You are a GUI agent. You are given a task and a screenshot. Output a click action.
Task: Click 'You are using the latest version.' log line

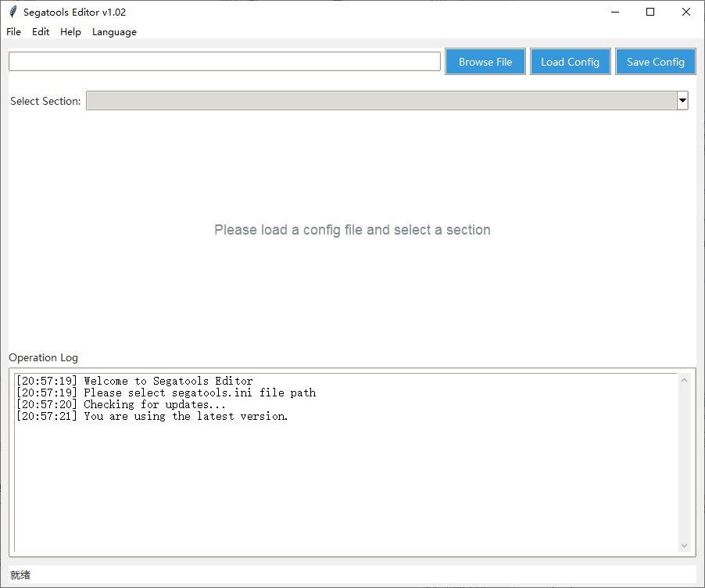(x=152, y=416)
